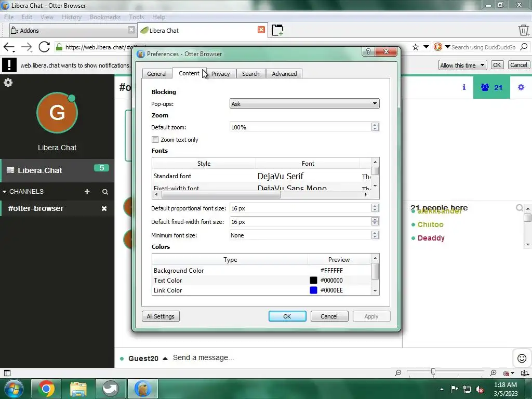Click the fonts table horizontal scrollbar
The width and height of the screenshot is (532, 399).
(x=221, y=194)
